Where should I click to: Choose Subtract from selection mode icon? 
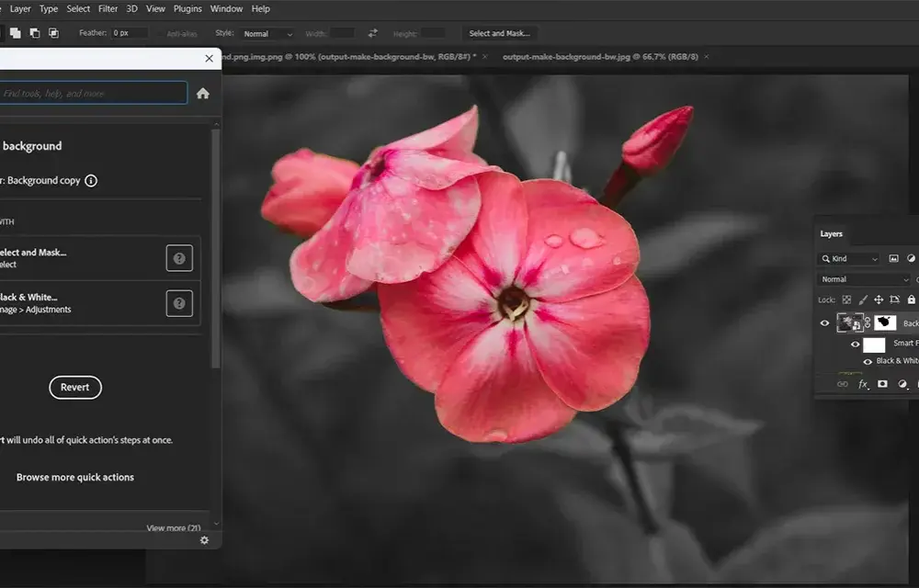pyautogui.click(x=35, y=33)
